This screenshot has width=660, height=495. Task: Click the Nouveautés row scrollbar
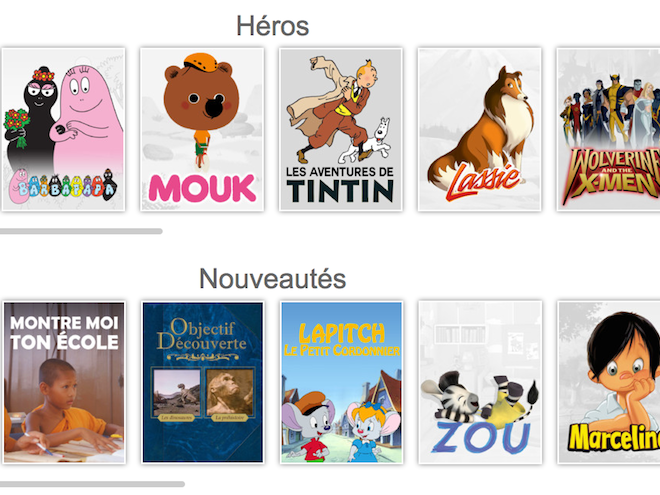(x=92, y=484)
